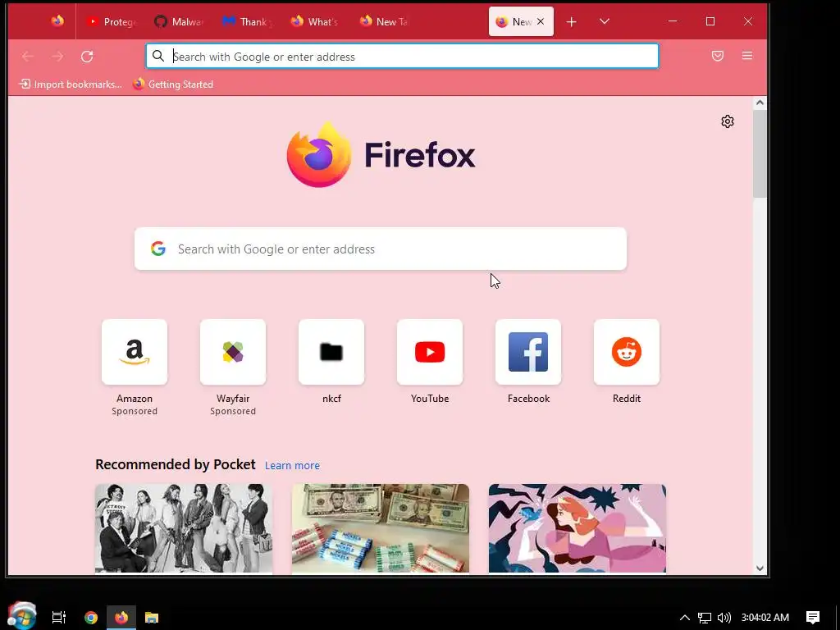Open Pocket story with pink illustration
This screenshot has height=630, width=840.
pos(577,528)
